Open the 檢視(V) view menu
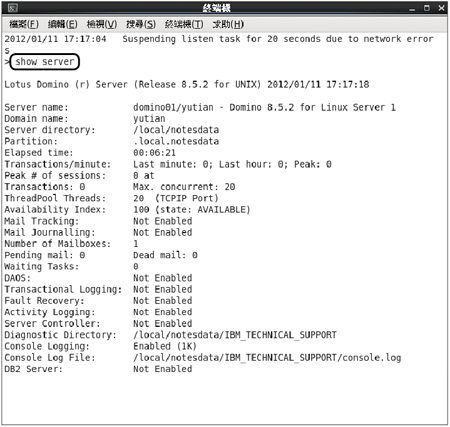 (x=102, y=24)
